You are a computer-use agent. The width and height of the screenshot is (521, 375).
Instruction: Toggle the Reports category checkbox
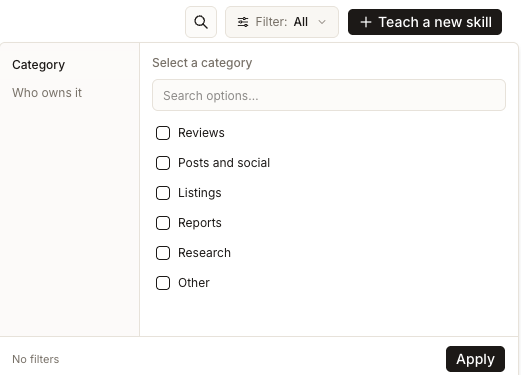(x=163, y=223)
